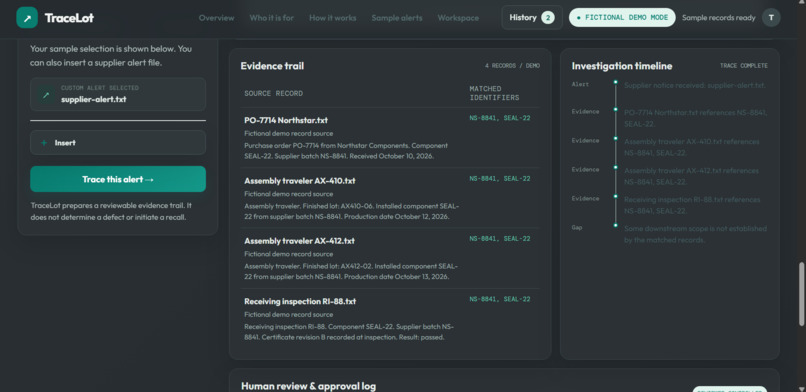806x392 pixels.
Task: Open Receiving inspection RI-88.txt record
Action: (300, 302)
